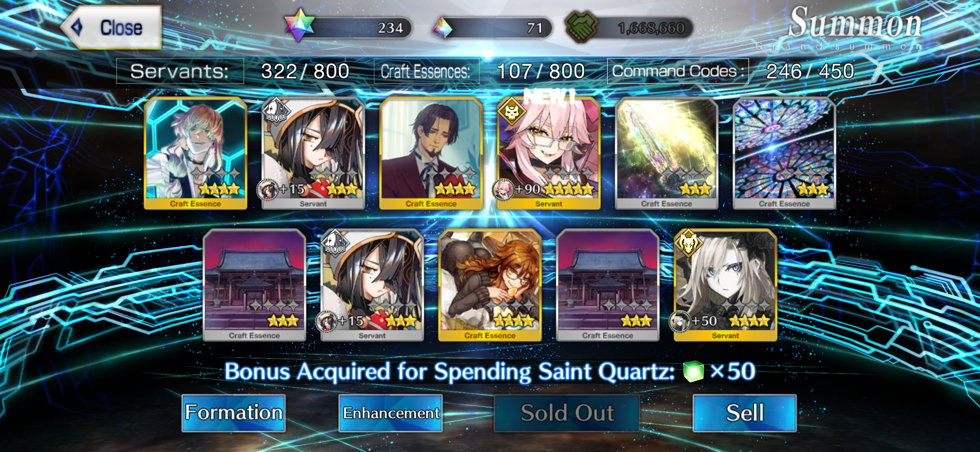Open the sleeping girl with glasses craft essence
The height and width of the screenshot is (452, 980).
click(x=490, y=285)
